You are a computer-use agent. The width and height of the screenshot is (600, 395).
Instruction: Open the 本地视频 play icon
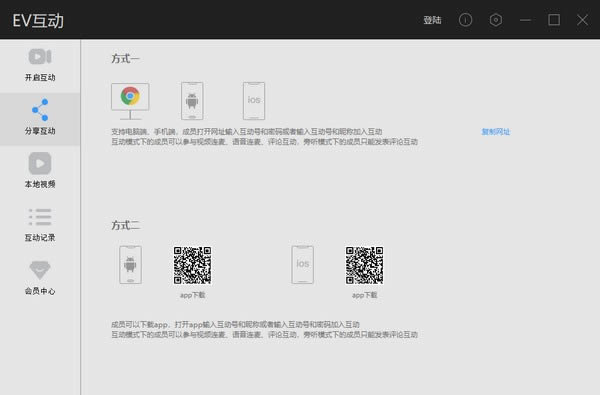tap(40, 163)
